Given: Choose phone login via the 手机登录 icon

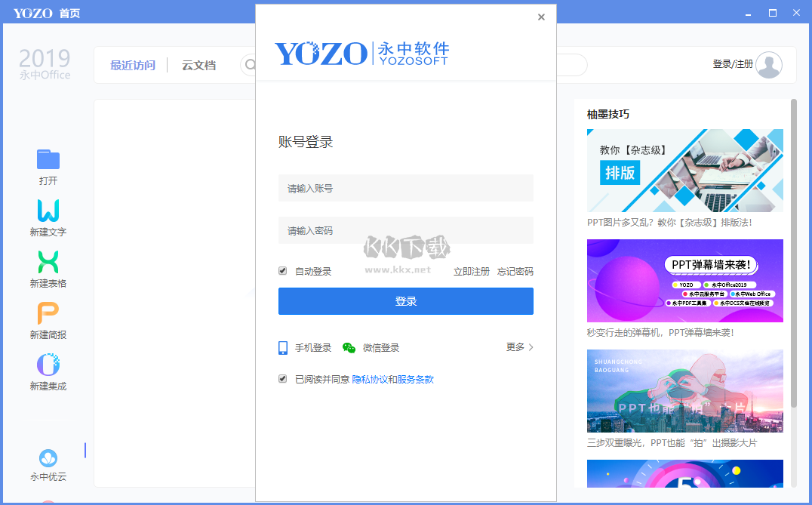Looking at the screenshot, I should tap(283, 347).
